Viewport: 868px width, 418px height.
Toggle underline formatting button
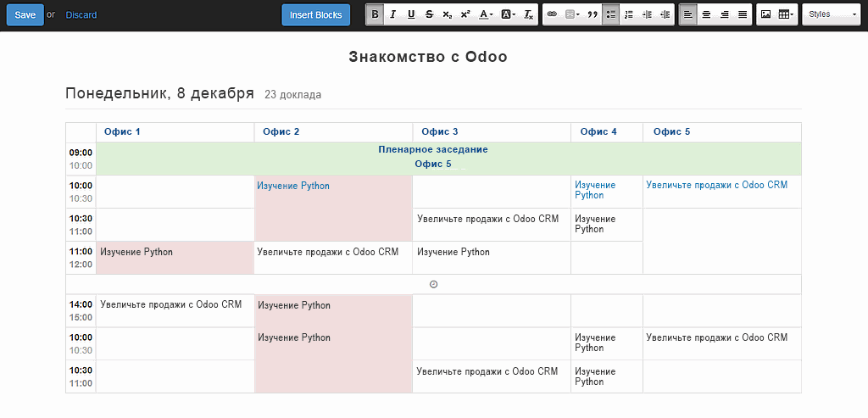tap(411, 15)
